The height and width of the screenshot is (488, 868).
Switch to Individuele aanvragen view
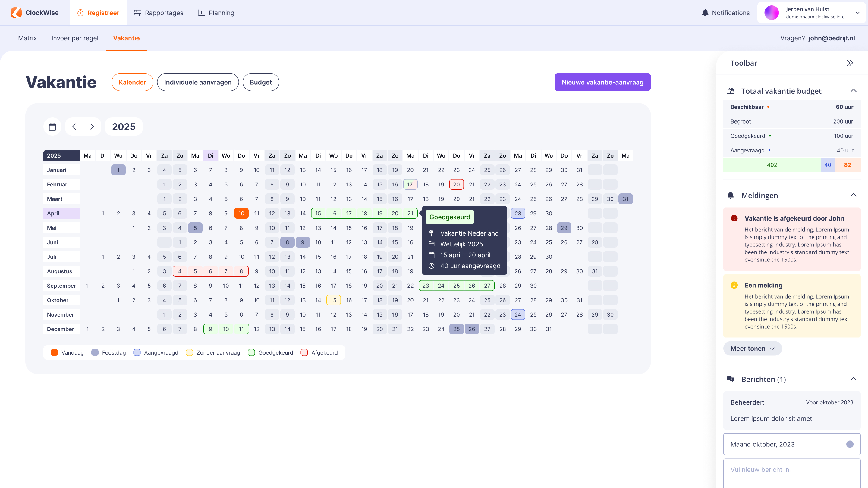click(198, 82)
